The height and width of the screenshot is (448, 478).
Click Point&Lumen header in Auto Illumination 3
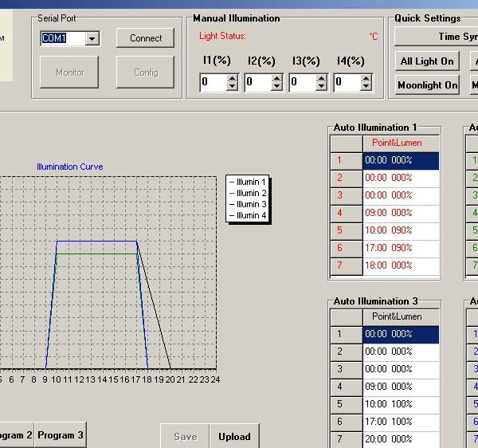point(401,316)
